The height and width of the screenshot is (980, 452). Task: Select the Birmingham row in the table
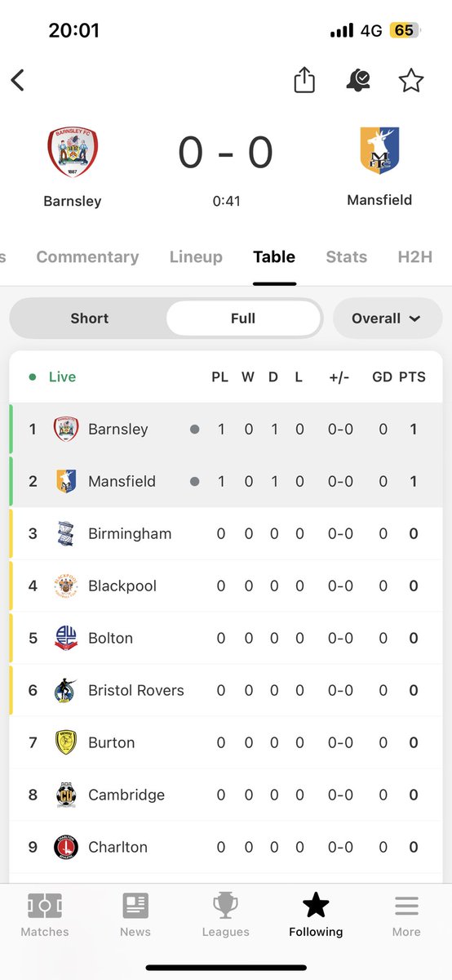coord(226,534)
